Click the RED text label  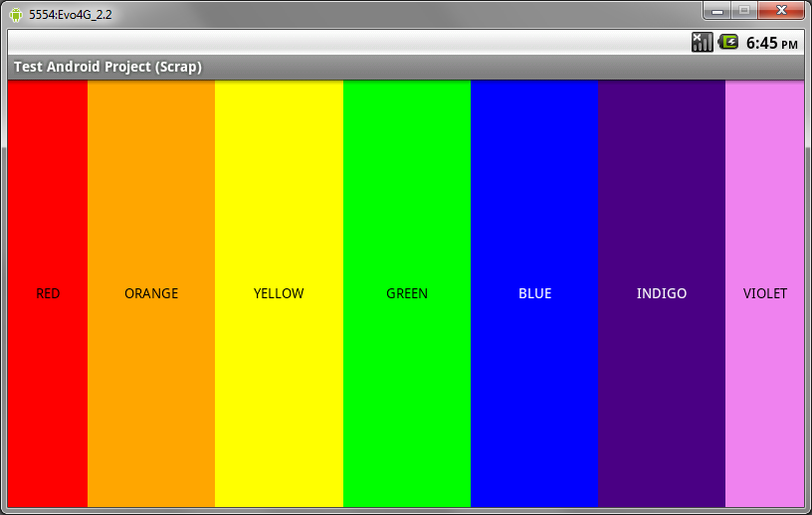coord(48,293)
